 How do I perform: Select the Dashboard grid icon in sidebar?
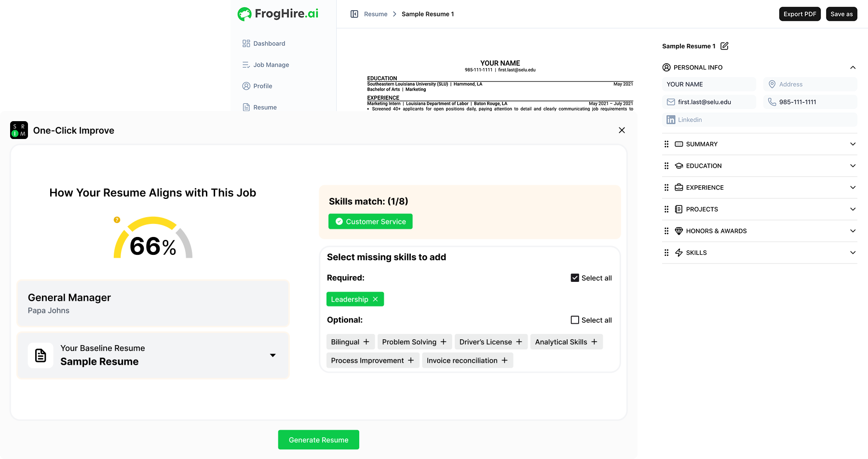pyautogui.click(x=246, y=43)
